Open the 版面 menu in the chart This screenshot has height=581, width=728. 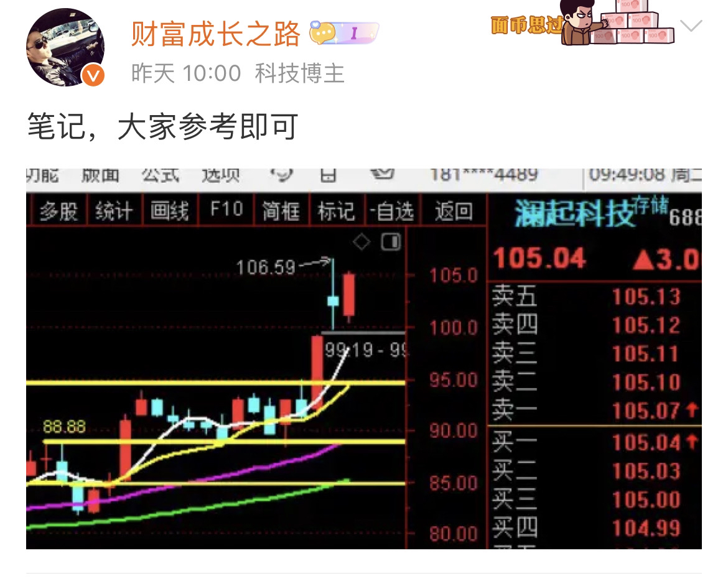(100, 176)
